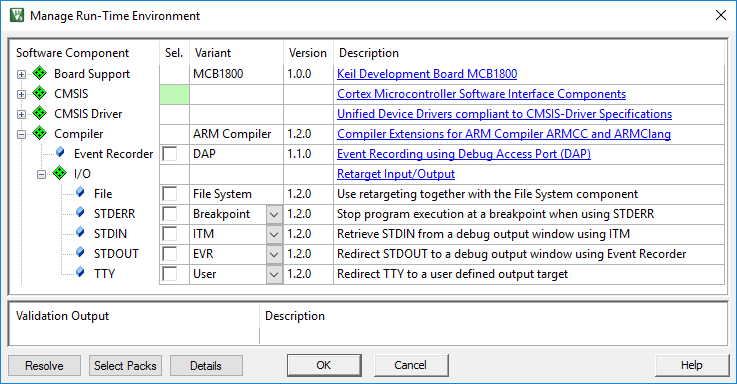
Task: Tick the STDIN component checkbox
Action: [170, 234]
